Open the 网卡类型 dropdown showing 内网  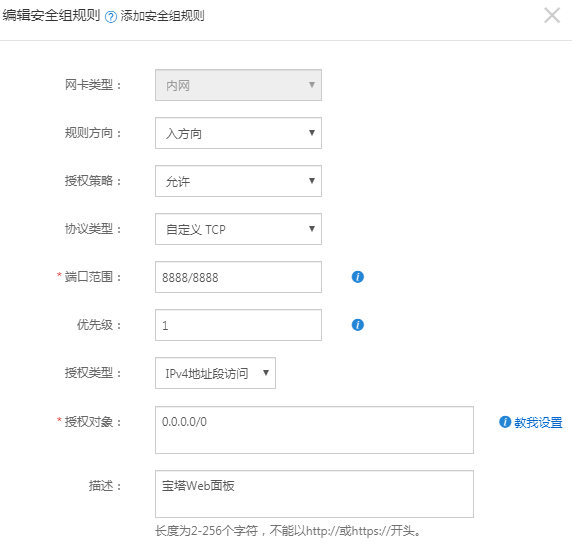click(238, 85)
